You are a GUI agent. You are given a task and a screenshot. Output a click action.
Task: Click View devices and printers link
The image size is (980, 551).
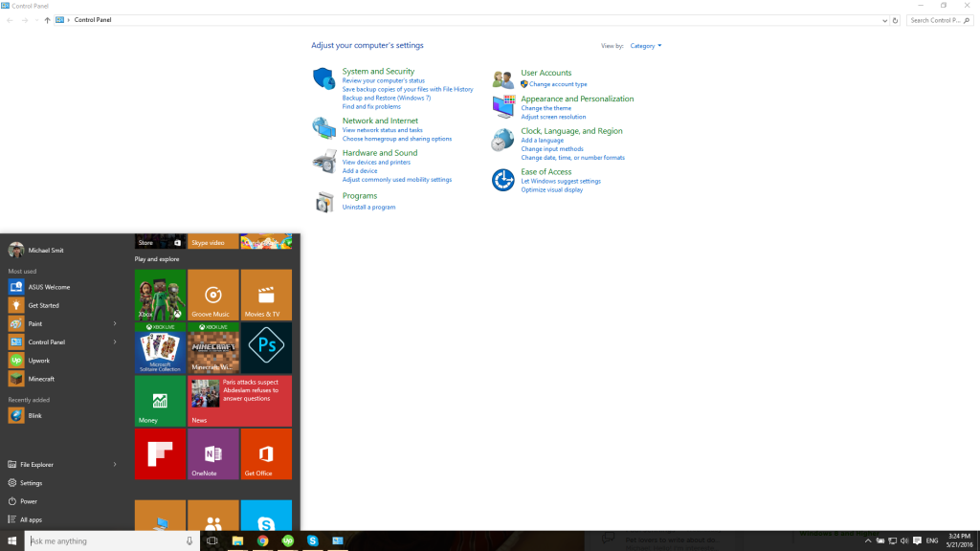(x=376, y=162)
